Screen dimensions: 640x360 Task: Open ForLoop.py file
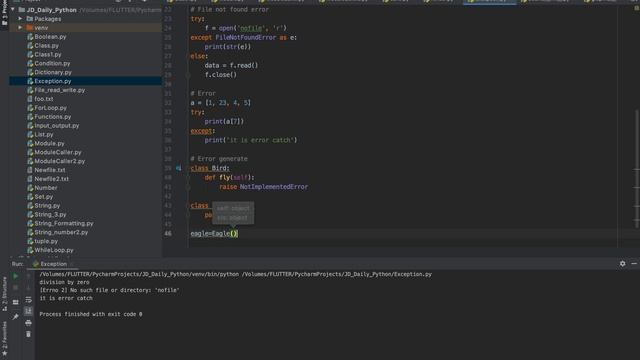(50, 108)
